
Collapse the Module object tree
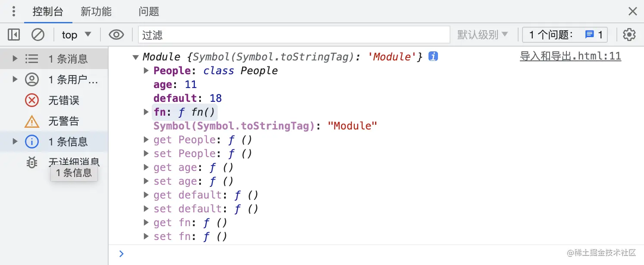(135, 57)
